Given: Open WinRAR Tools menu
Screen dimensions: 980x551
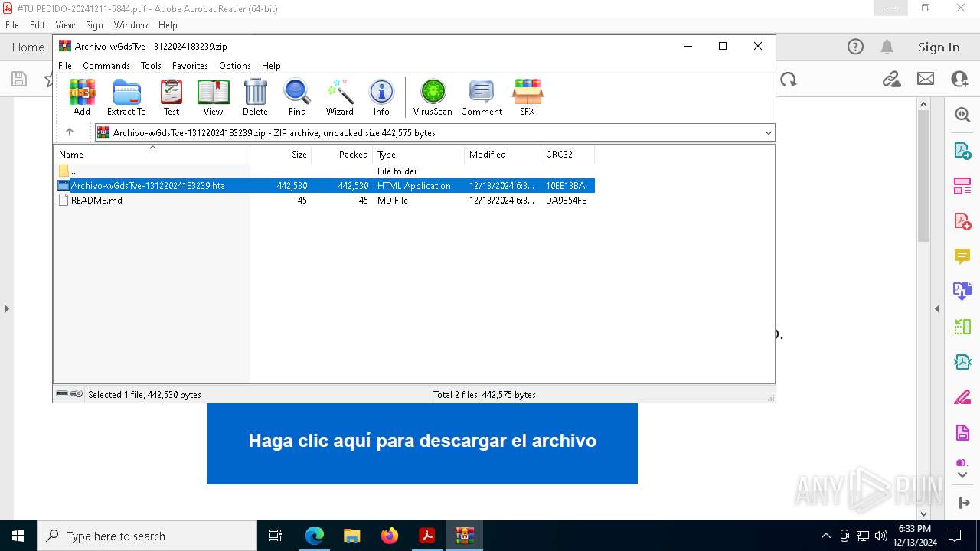Looking at the screenshot, I should pyautogui.click(x=151, y=66).
